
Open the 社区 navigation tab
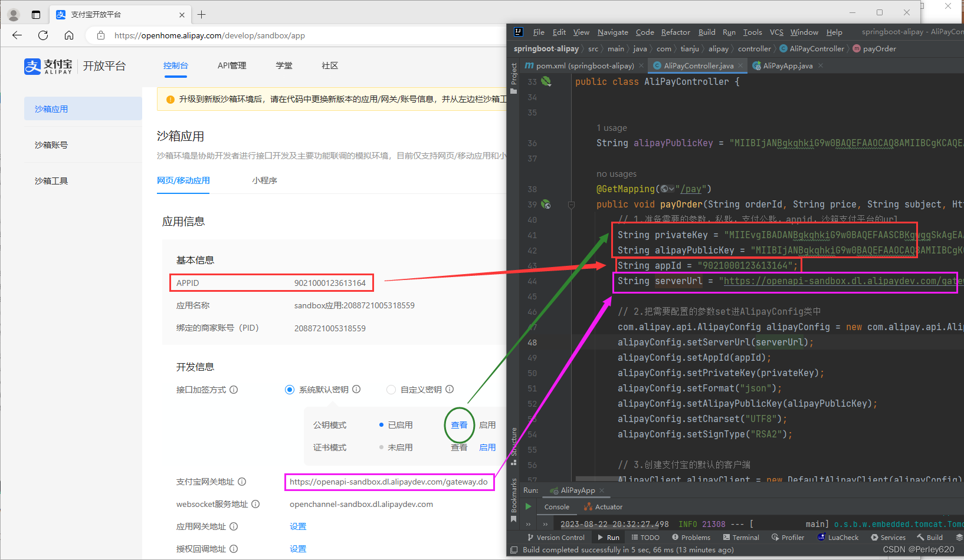[x=330, y=65]
